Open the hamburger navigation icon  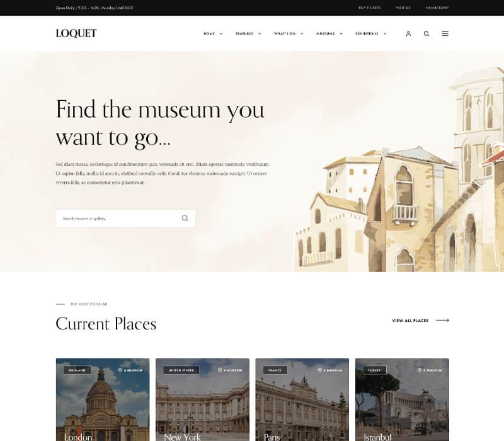[444, 33]
